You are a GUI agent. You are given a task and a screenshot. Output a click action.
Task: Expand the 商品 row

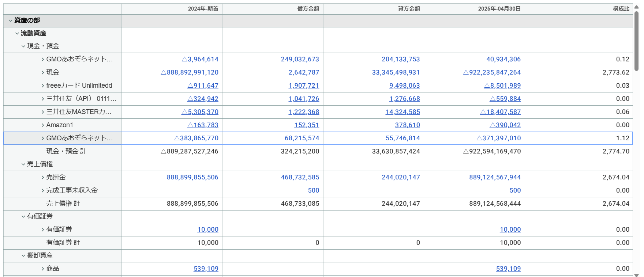(43, 269)
